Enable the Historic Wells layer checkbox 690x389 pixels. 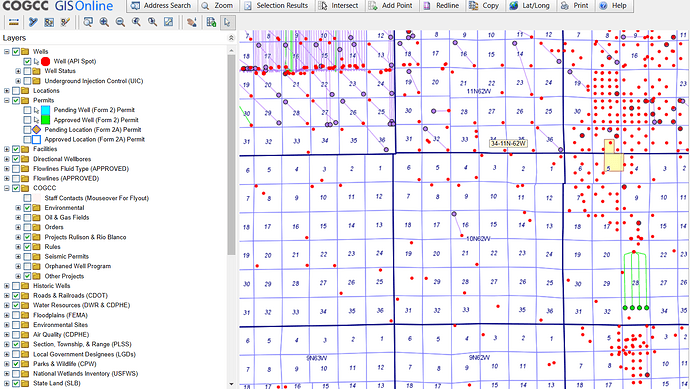pos(16,286)
